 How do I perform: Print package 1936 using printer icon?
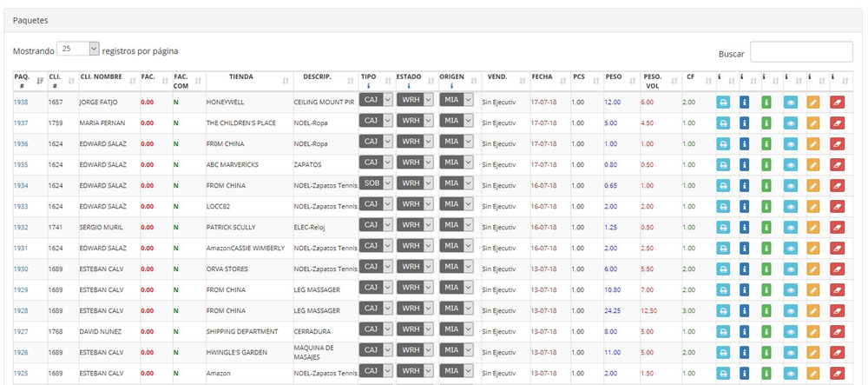click(x=723, y=144)
